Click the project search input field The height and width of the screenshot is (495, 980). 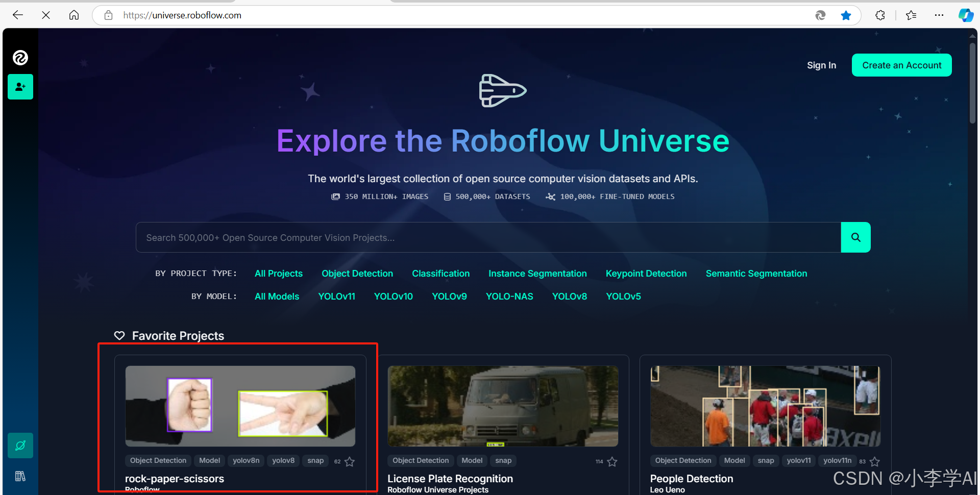tap(488, 237)
